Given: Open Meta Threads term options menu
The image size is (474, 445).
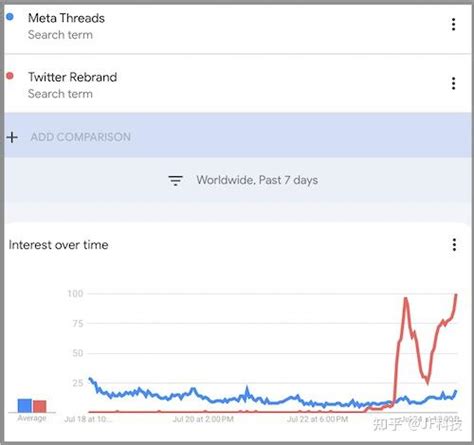Looking at the screenshot, I should 453,25.
